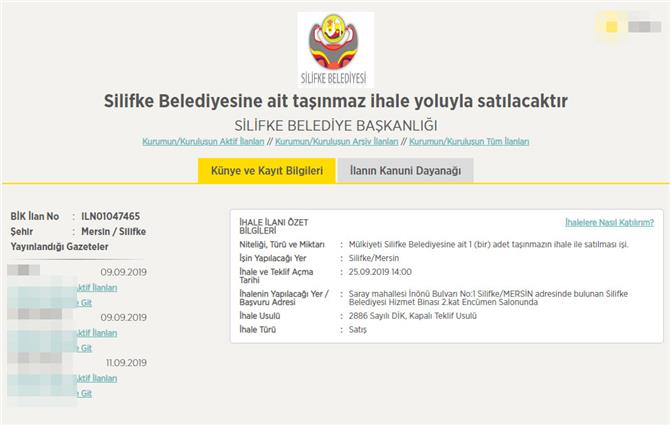
Task: Click the main taşınmaz ihale headline
Action: 335,101
